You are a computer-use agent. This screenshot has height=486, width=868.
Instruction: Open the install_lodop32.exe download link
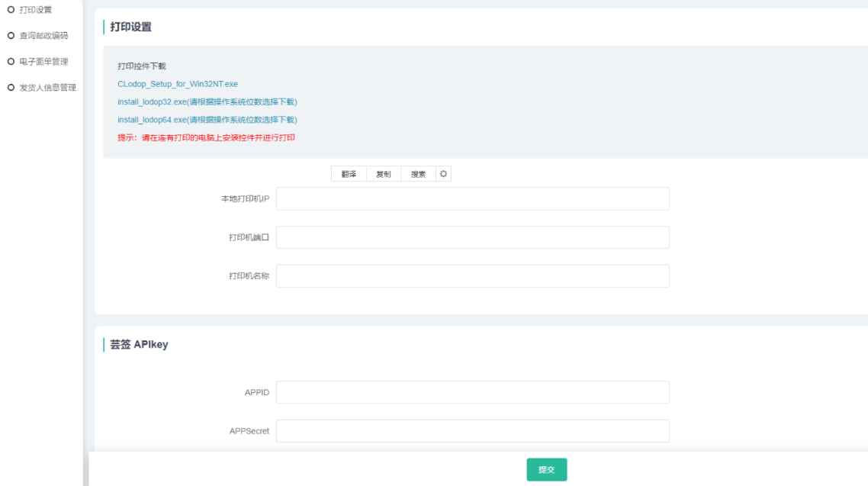207,101
